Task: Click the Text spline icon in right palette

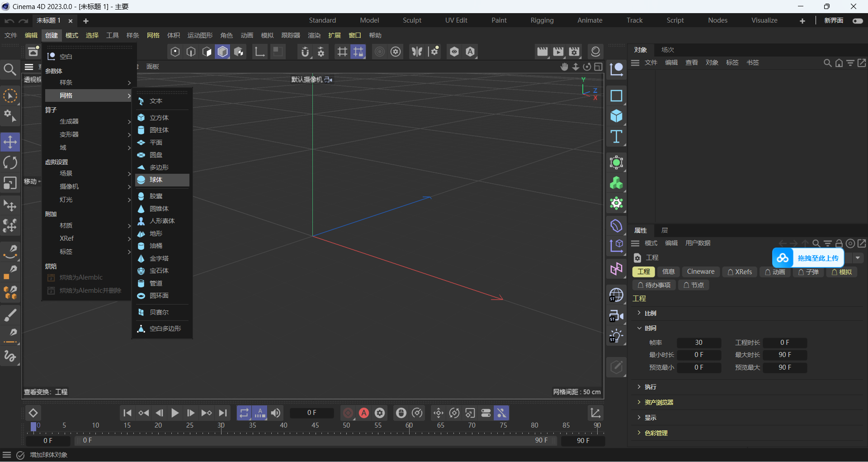Action: pos(616,137)
